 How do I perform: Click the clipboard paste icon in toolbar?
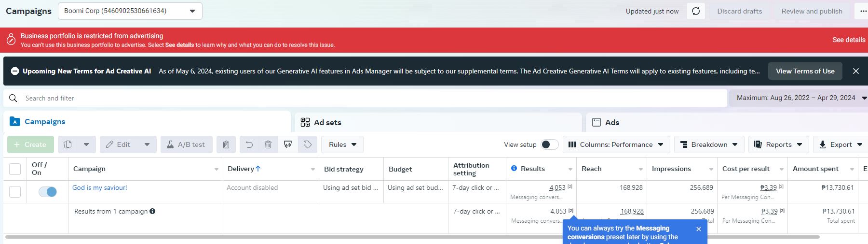[x=226, y=144]
